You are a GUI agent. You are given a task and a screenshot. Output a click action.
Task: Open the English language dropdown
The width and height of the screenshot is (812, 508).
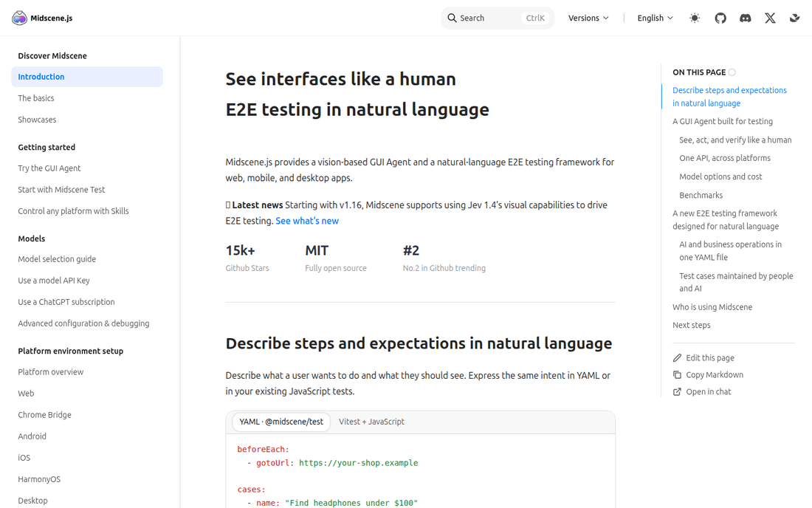[x=655, y=18]
